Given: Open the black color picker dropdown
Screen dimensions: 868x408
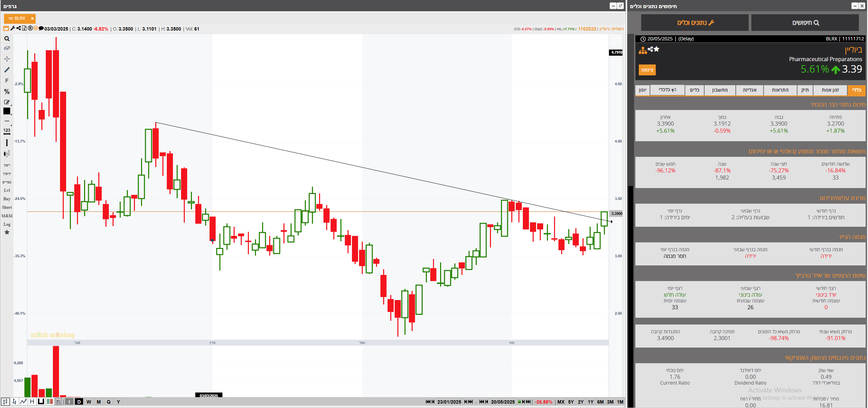Looking at the screenshot, I should (7, 111).
